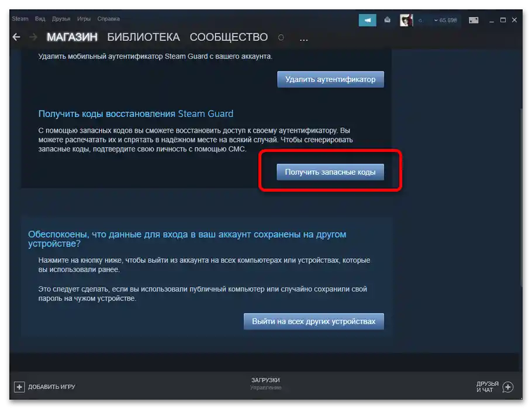The width and height of the screenshot is (532, 409).
Task: Click Удалить аутентификатор button
Action: tap(330, 79)
